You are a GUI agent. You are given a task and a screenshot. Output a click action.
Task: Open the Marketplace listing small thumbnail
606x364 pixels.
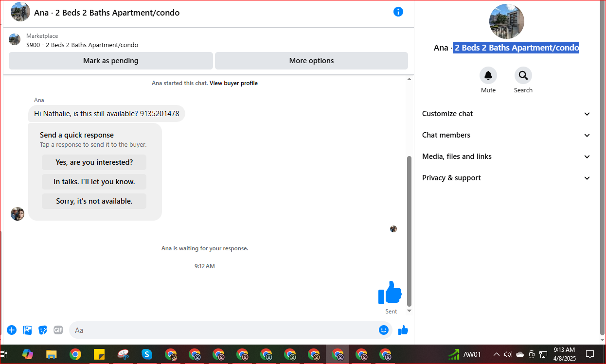[x=15, y=40]
